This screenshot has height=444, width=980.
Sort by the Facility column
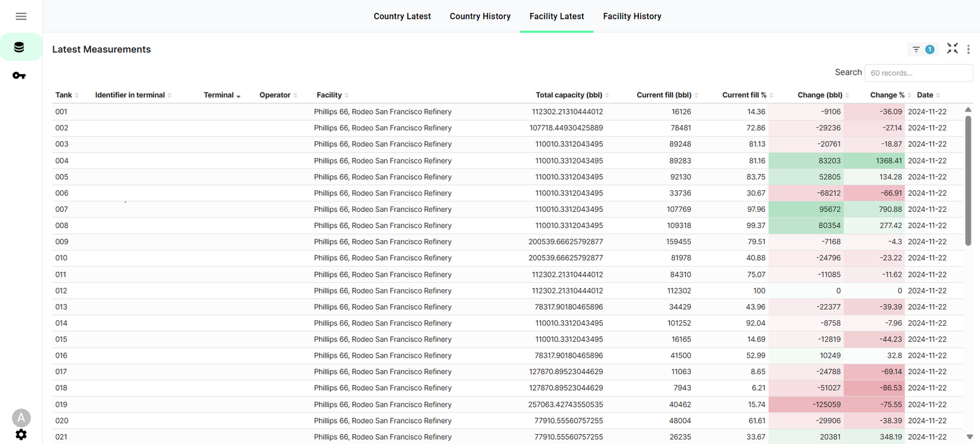click(333, 95)
